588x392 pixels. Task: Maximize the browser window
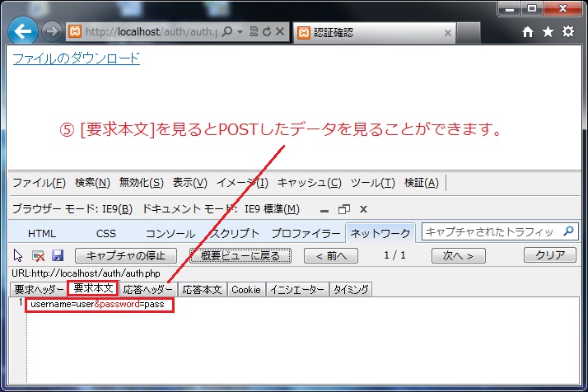pyautogui.click(x=531, y=8)
